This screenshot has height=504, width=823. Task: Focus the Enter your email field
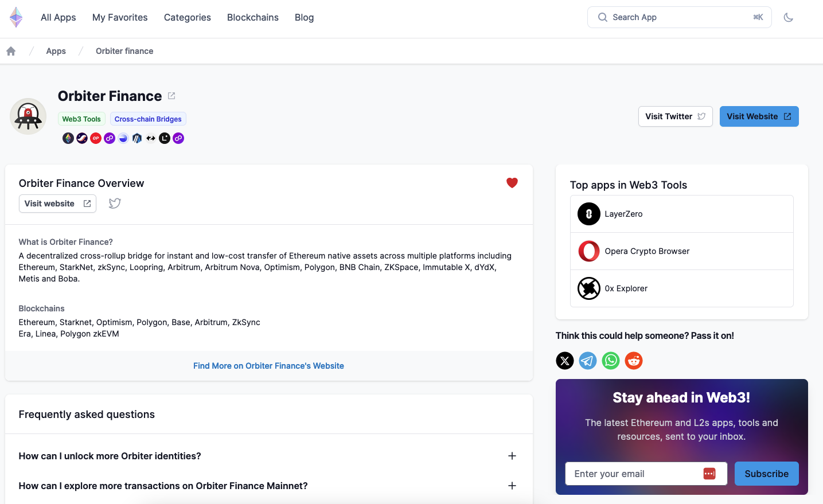click(x=646, y=474)
